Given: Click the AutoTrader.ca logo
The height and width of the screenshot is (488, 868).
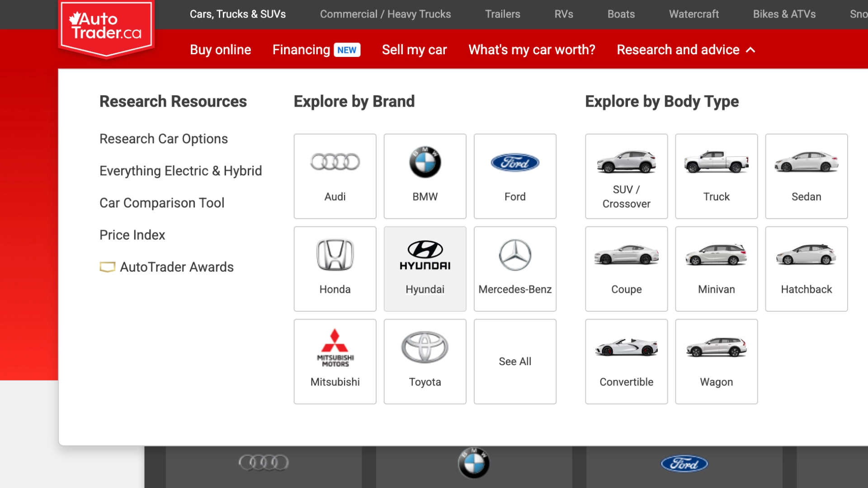Looking at the screenshot, I should [x=106, y=27].
